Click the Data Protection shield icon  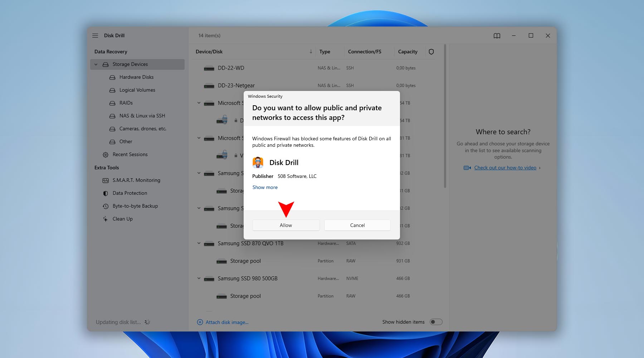106,193
